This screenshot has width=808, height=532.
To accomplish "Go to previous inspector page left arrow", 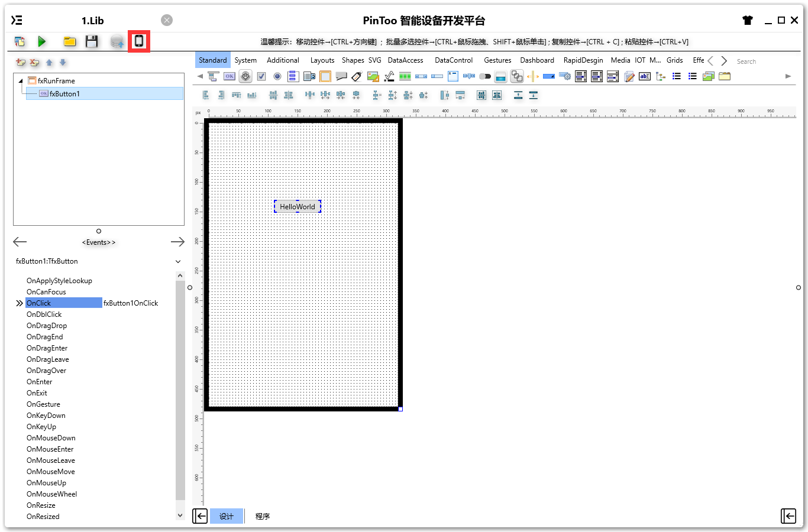I will point(20,242).
